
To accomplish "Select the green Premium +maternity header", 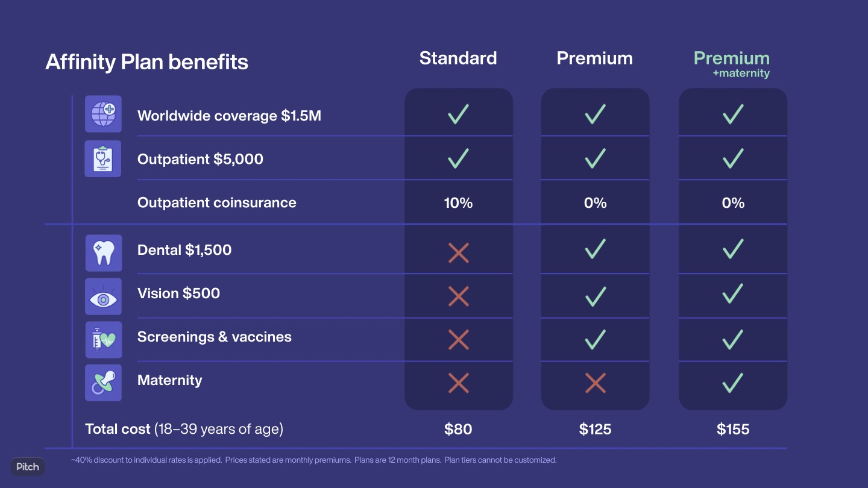I will pyautogui.click(x=732, y=63).
